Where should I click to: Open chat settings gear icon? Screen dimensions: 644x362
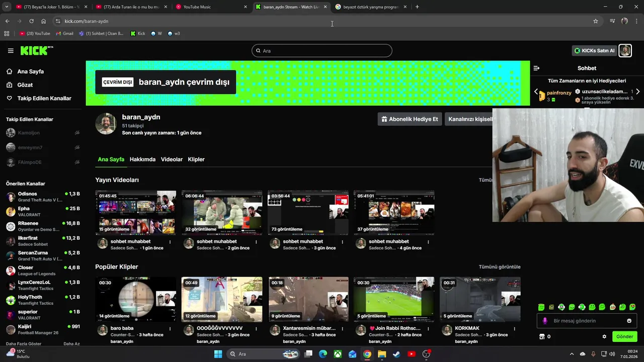click(604, 337)
